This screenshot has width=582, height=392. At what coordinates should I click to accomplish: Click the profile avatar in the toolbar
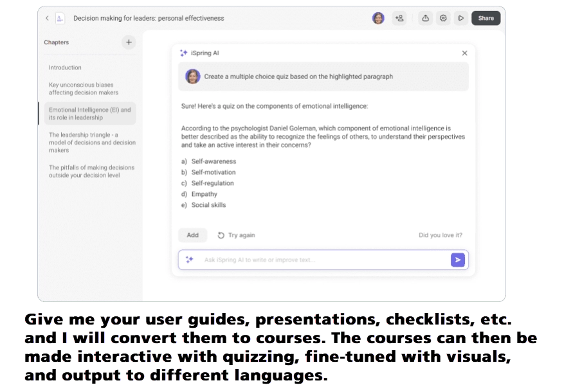(378, 18)
